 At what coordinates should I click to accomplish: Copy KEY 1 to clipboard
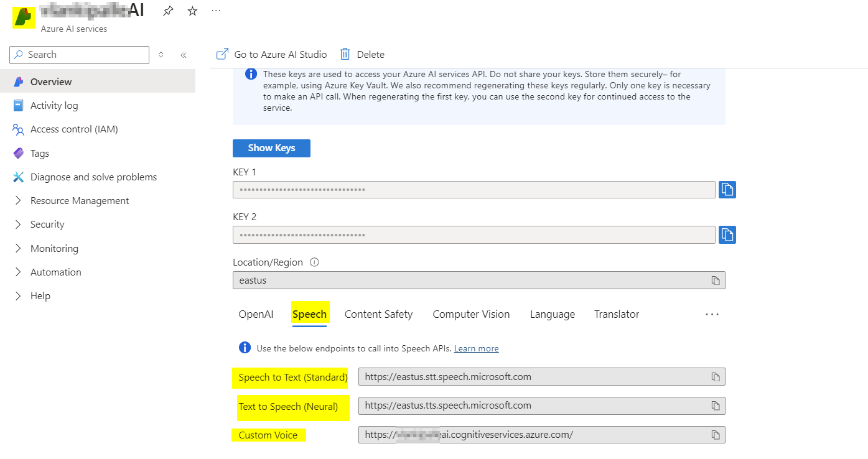click(727, 190)
